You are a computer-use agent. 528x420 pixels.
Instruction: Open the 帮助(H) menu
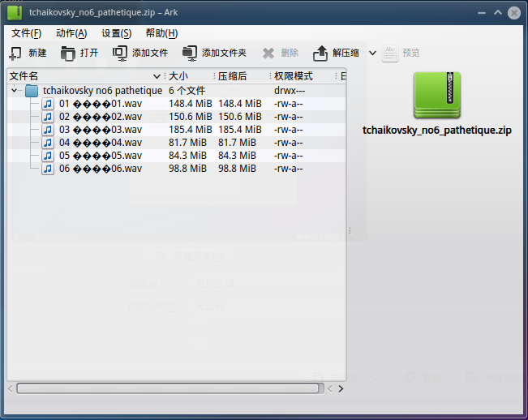[x=161, y=33]
